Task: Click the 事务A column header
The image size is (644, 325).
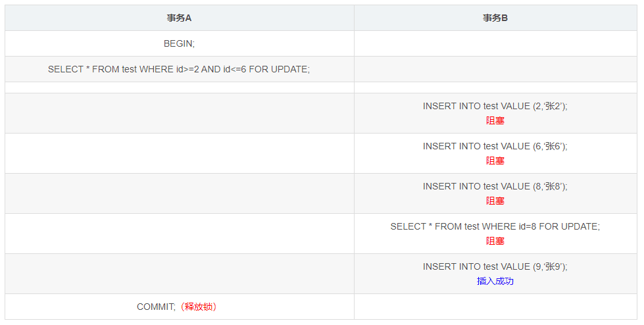Action: point(179,18)
